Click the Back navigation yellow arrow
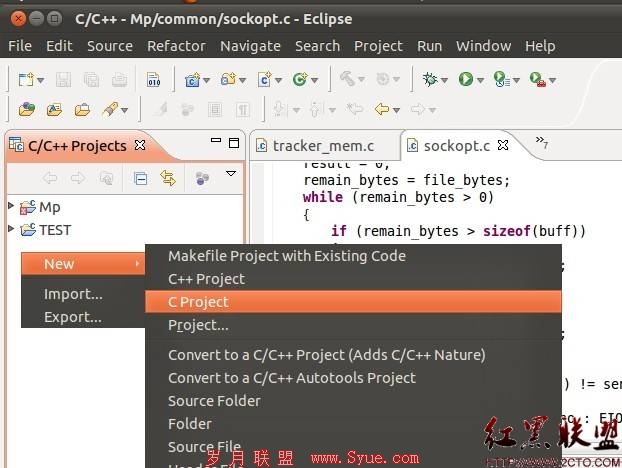Viewport: 622px width, 468px height. pos(382,109)
